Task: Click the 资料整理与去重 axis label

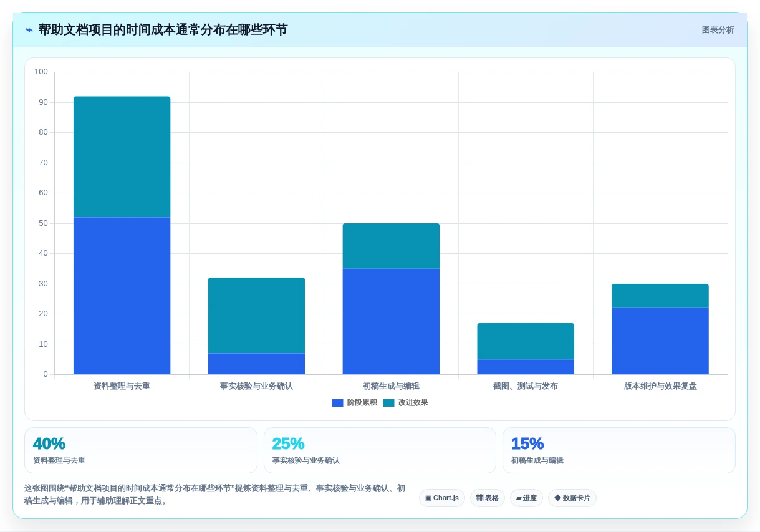Action: click(122, 386)
